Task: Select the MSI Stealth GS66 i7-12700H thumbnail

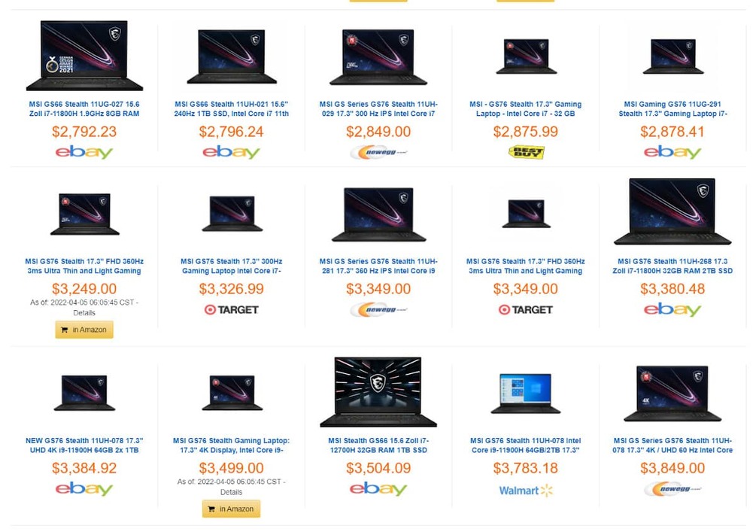Action: point(378,391)
